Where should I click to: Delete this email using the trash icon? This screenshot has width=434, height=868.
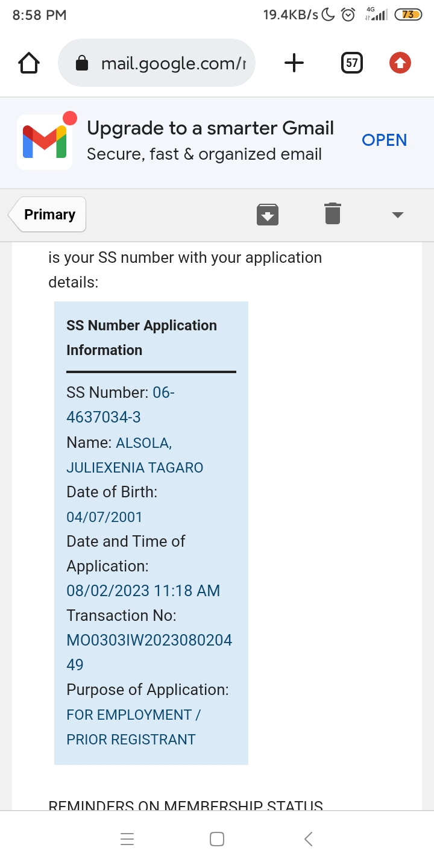tap(333, 214)
